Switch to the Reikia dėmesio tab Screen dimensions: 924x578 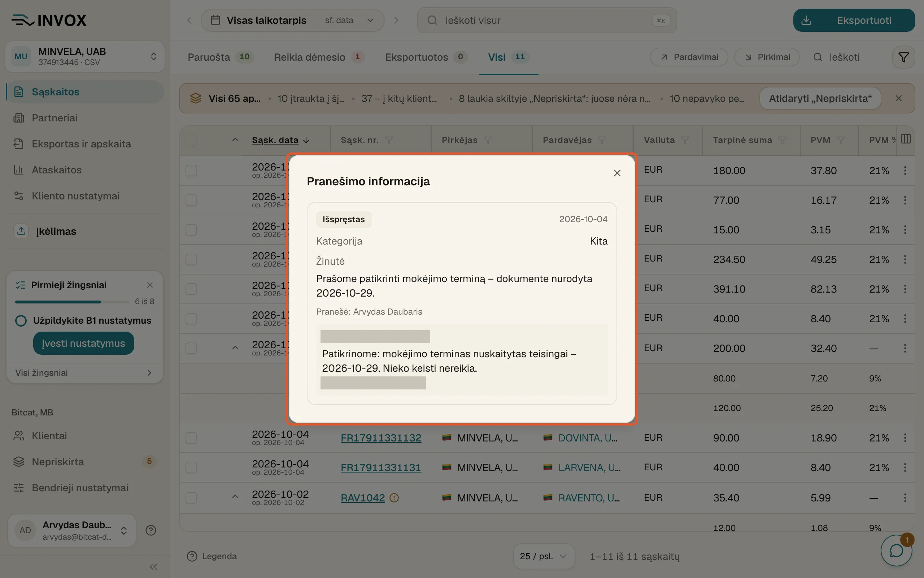tap(319, 57)
